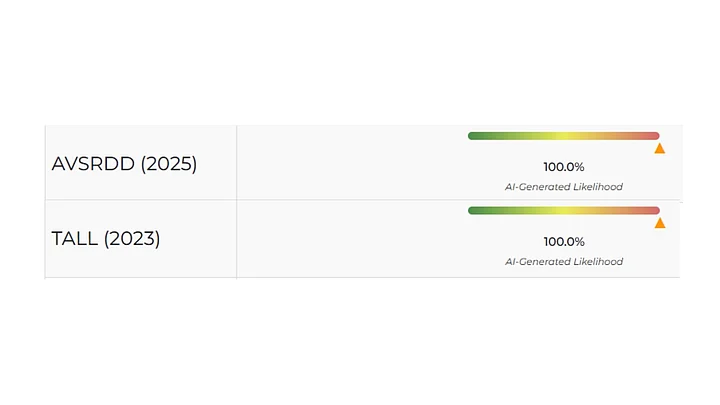Click the 100.0% score for AVSRDD
720x405 pixels.
click(564, 167)
